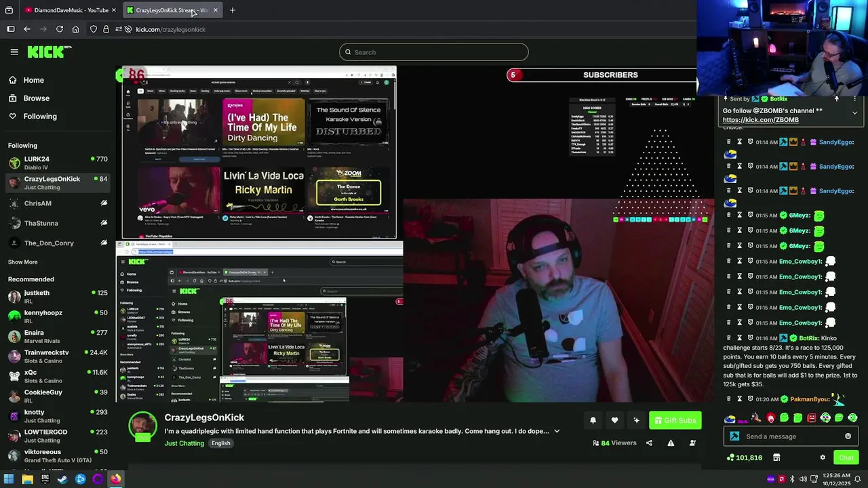Viewport: 868px width, 488px height.
Task: Open xQc recommended channel
Action: 58,376
